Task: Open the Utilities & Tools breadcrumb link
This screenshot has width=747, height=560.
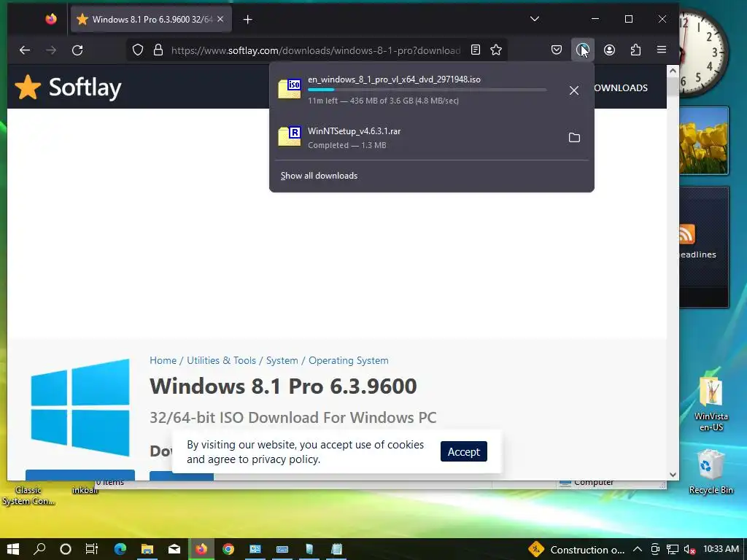Action: click(221, 360)
